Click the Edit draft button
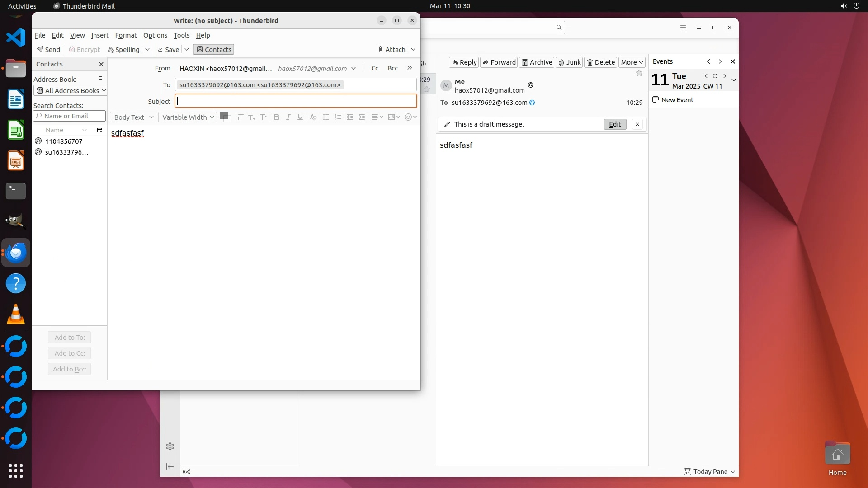Image resolution: width=868 pixels, height=488 pixels. [x=615, y=124]
